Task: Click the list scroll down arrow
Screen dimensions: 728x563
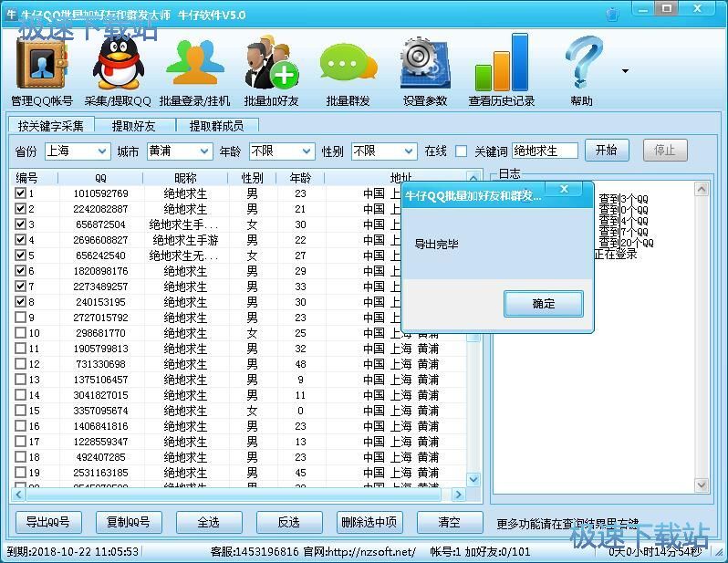Action: click(473, 479)
